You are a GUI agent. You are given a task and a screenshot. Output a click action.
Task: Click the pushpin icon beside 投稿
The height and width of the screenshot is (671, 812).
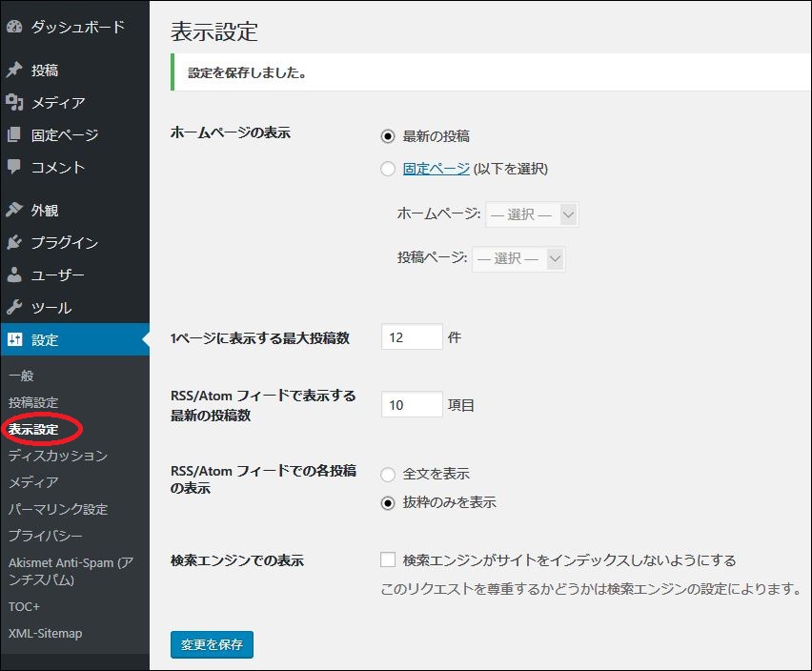[14, 70]
